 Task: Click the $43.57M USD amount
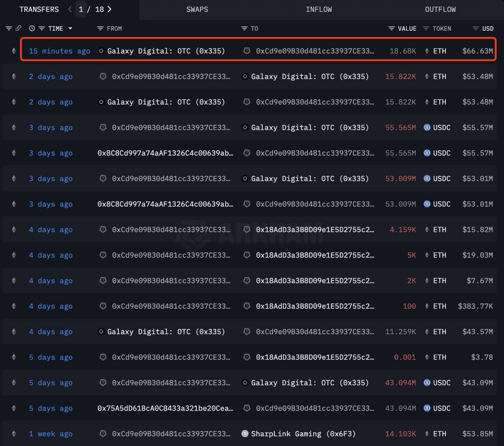(x=478, y=332)
